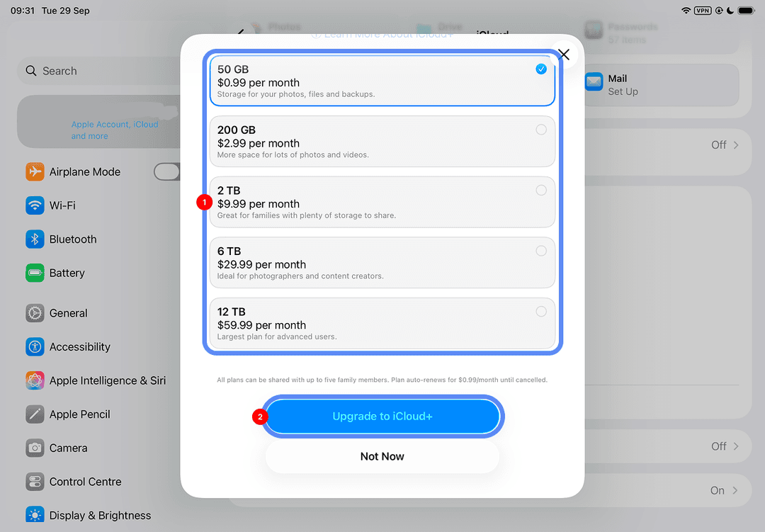The height and width of the screenshot is (532, 765).
Task: Open Control Centre settings icon
Action: 35,481
